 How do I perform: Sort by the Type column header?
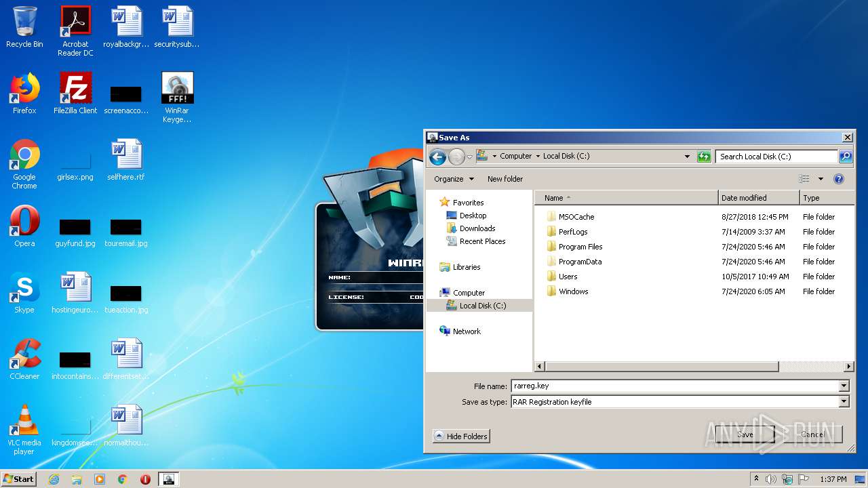click(x=827, y=198)
